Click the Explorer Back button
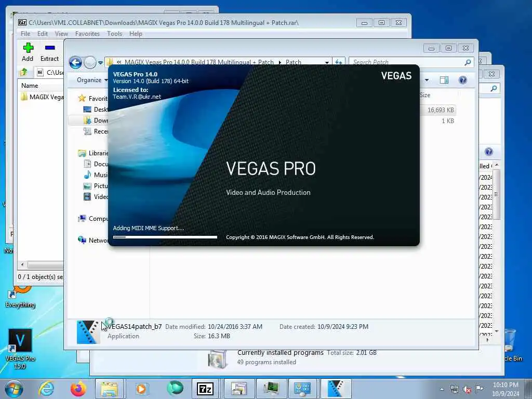The height and width of the screenshot is (399, 532). pos(75,63)
